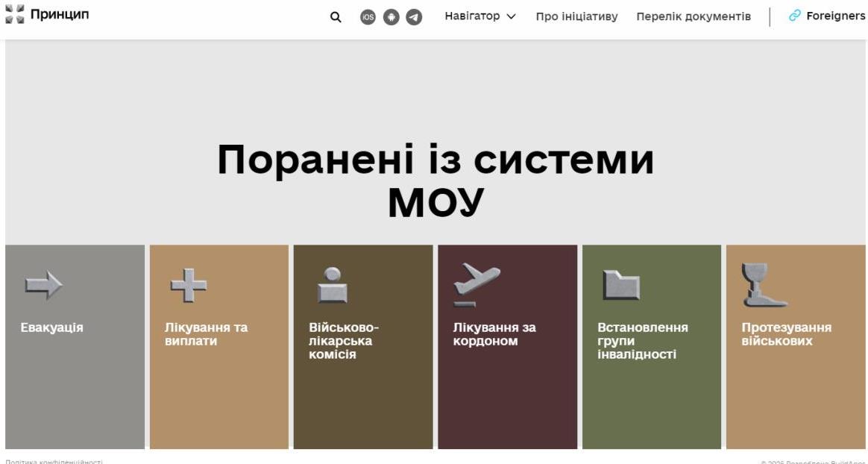The height and width of the screenshot is (464, 868).
Task: Expand the Навігатор dropdown menu
Action: pyautogui.click(x=480, y=16)
